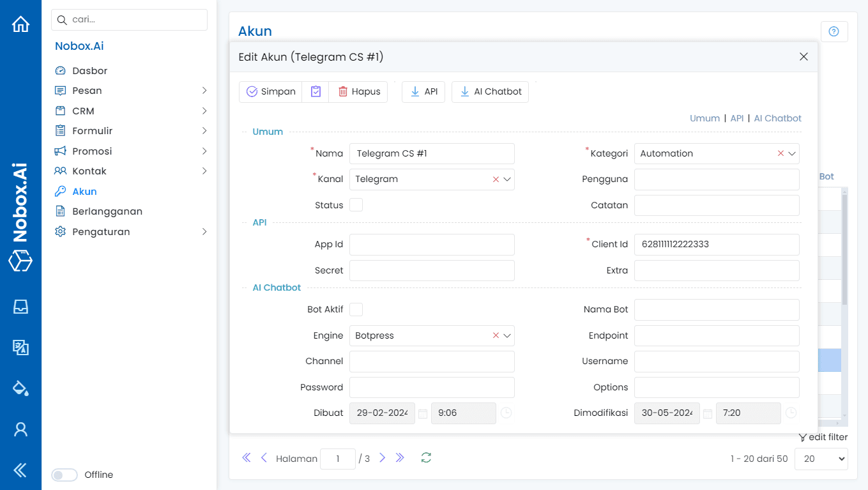This screenshot has width=868, height=490.
Task: Toggle the Offline switch
Action: [x=64, y=475]
